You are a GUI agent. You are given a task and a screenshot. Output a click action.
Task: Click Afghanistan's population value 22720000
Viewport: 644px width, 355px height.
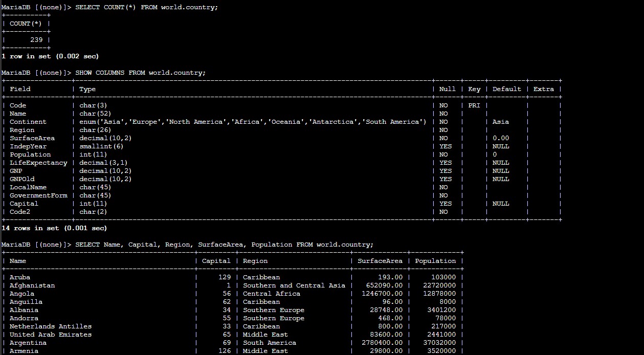(x=440, y=285)
